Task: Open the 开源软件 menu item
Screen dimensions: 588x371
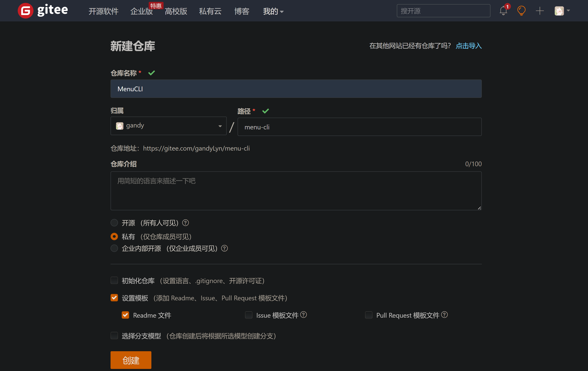Action: pyautogui.click(x=103, y=11)
